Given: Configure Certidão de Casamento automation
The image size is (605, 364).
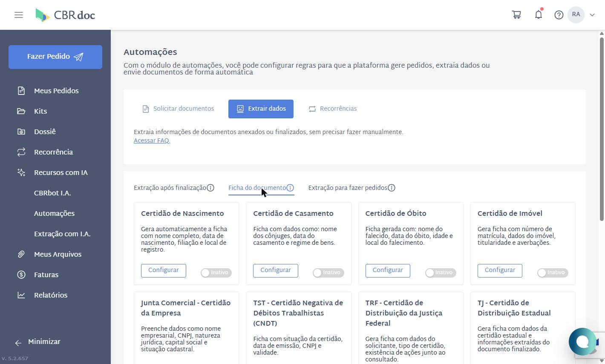Looking at the screenshot, I should point(276,270).
